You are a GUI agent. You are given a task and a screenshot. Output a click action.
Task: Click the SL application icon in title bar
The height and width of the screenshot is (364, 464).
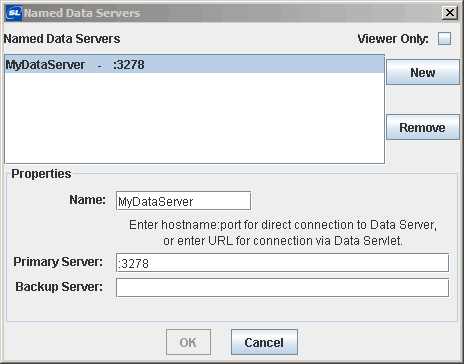(x=14, y=13)
